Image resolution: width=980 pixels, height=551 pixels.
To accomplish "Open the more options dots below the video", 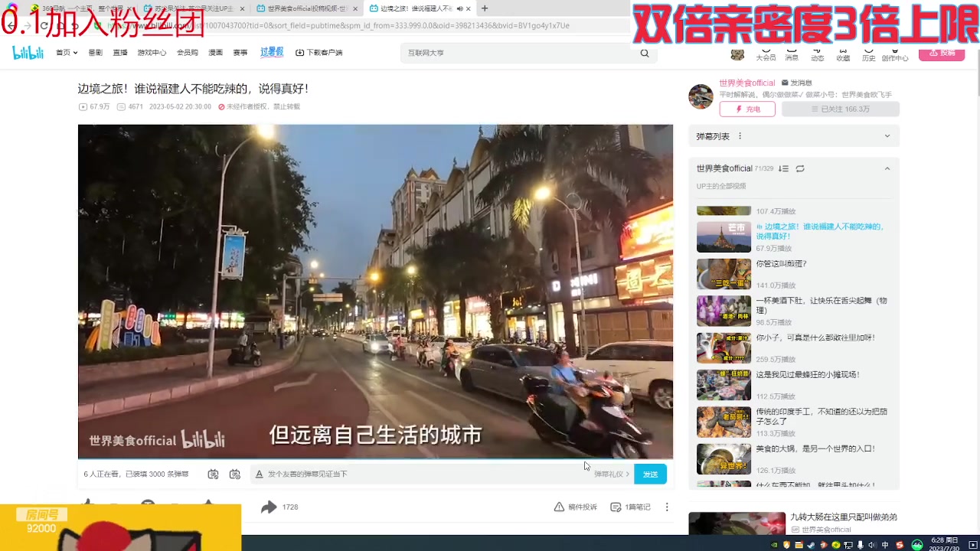I will pyautogui.click(x=667, y=507).
